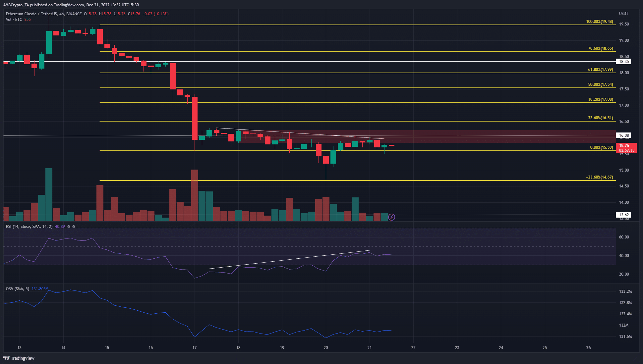The image size is (643, 364).
Task: Select the 78.60%(18.65) Fibonacci level label
Action: tap(601, 48)
